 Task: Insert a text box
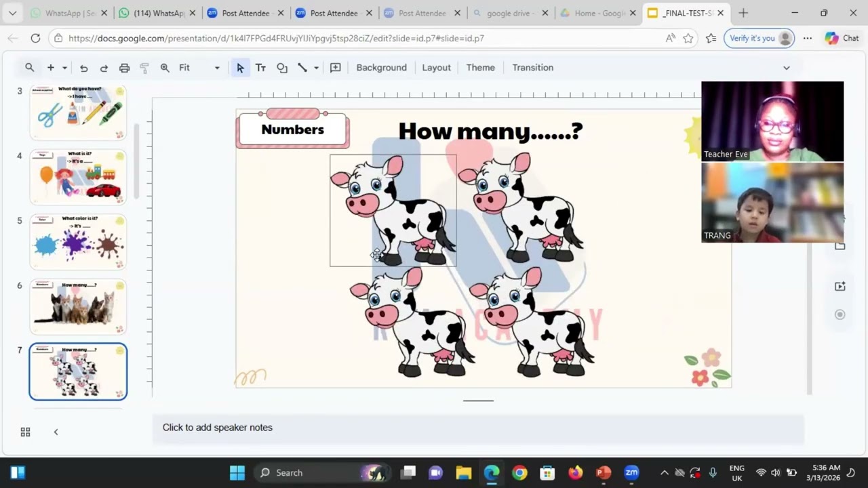tap(260, 68)
